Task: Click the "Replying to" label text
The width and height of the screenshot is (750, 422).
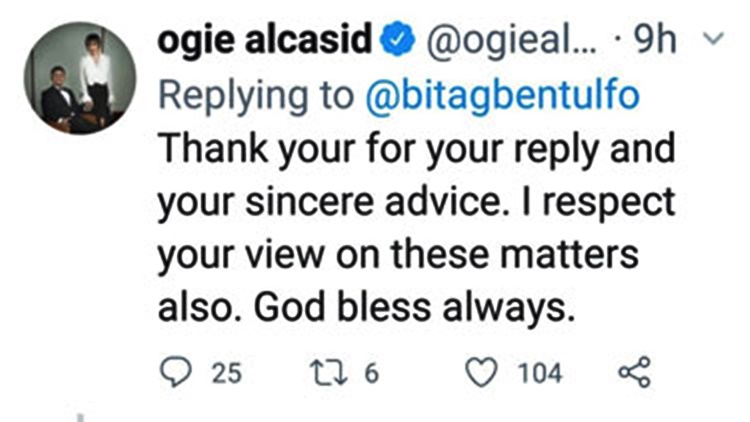Action: (263, 96)
